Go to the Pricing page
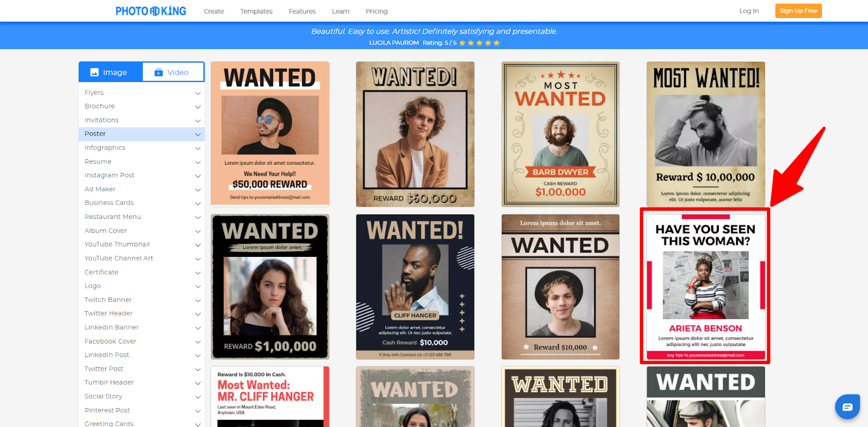 (376, 11)
